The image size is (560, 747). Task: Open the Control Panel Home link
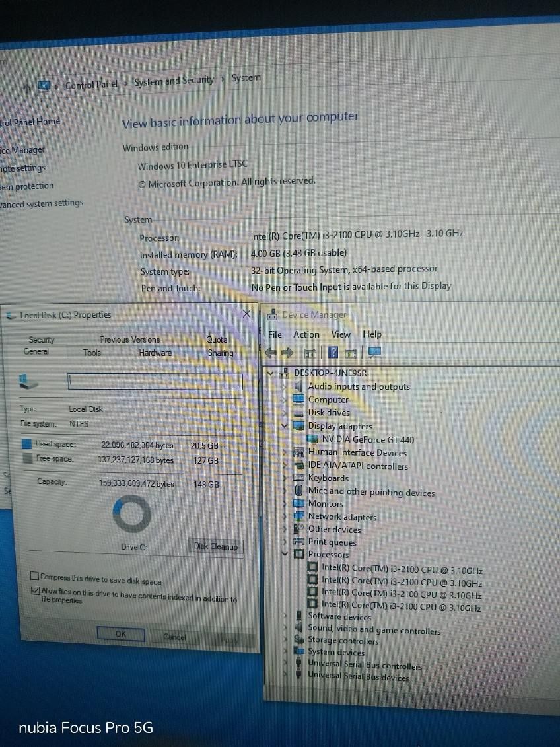(x=30, y=122)
